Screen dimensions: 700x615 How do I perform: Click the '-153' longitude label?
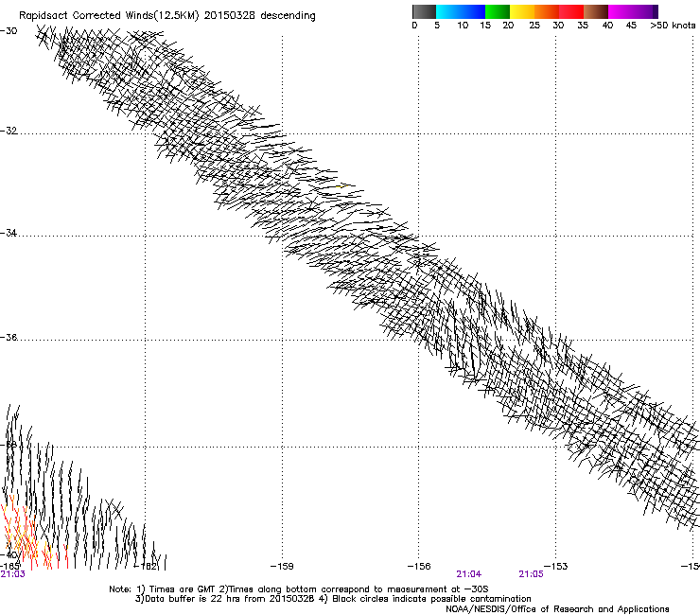coord(556,567)
